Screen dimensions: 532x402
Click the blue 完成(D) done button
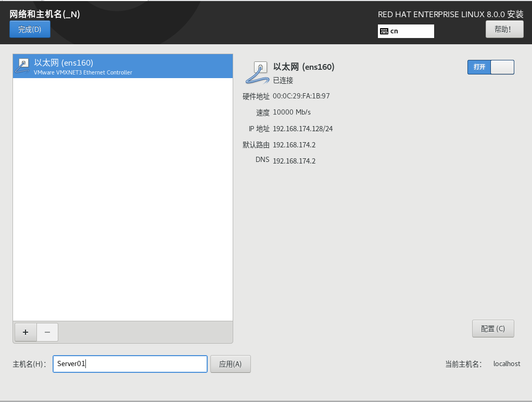tap(30, 29)
